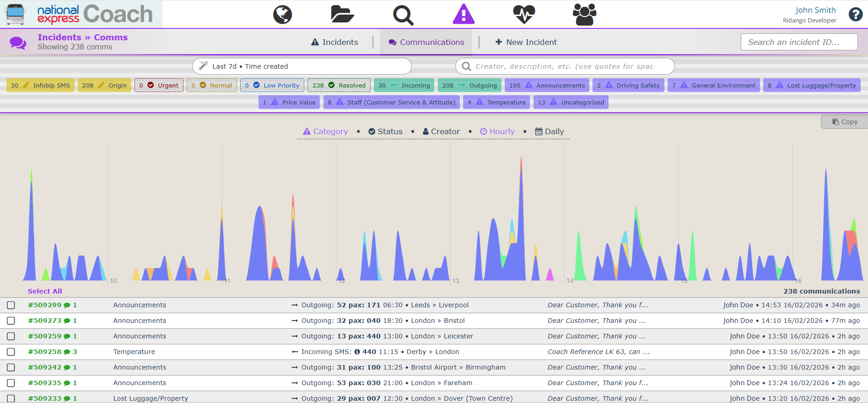Image resolution: width=868 pixels, height=403 pixels.
Task: Click the Copy button
Action: [845, 122]
